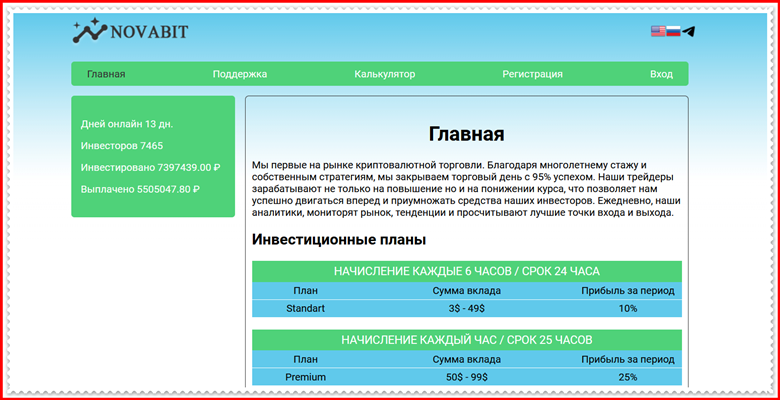Click the Дней онлайн 13 дн. statistic

pos(127,124)
